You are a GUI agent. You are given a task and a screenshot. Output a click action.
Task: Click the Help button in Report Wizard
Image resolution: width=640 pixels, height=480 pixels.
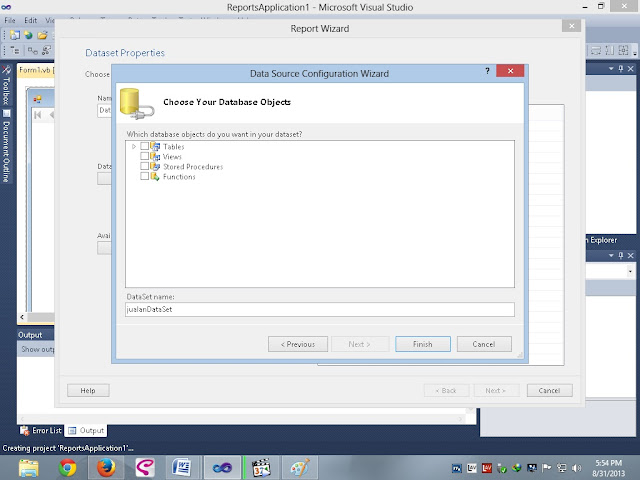tap(88, 390)
